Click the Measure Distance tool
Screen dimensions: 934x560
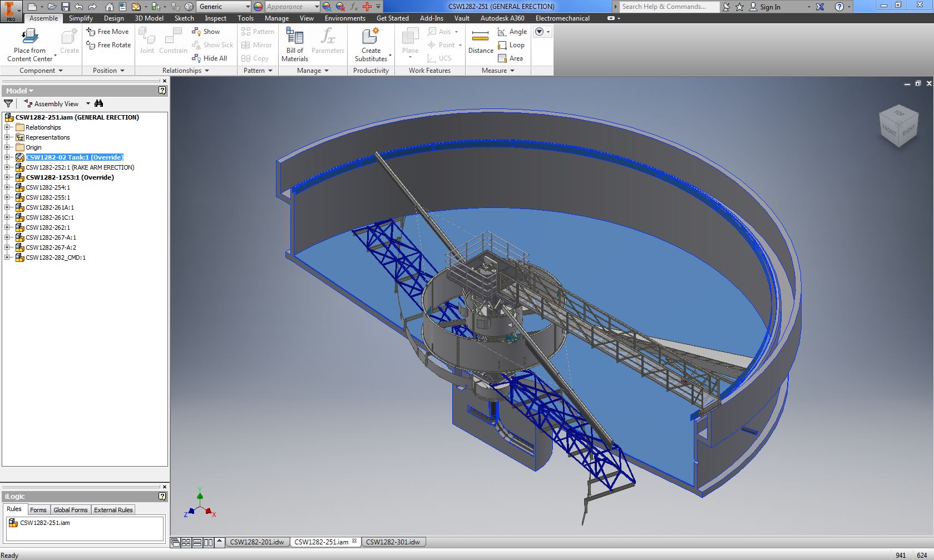481,42
